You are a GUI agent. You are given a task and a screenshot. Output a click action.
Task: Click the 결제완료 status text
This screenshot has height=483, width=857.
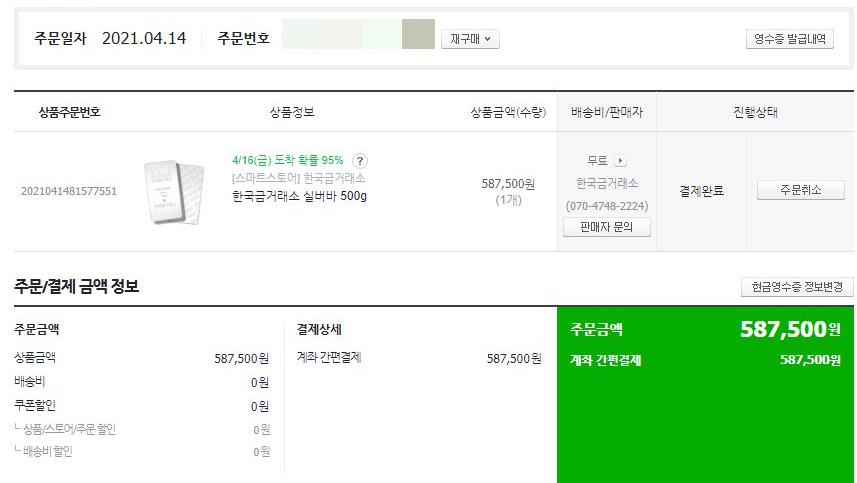[x=702, y=191]
